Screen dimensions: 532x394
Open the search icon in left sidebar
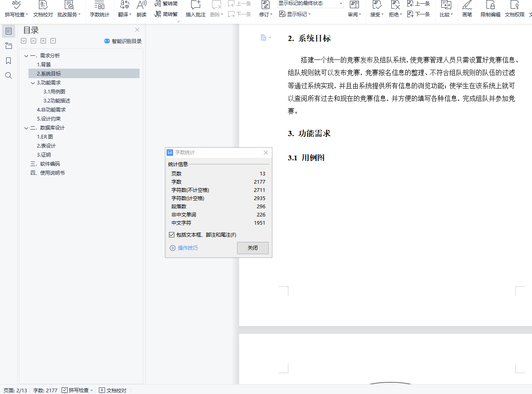[9, 75]
